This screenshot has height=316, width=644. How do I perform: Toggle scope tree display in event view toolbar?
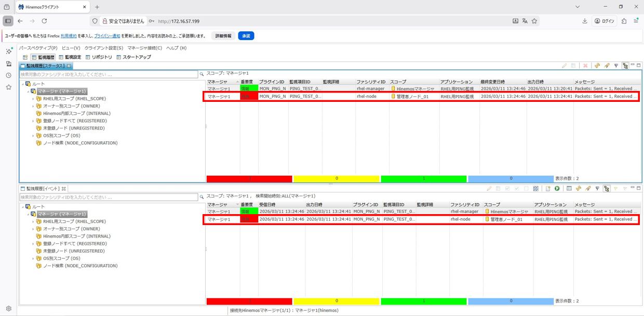coord(607,189)
